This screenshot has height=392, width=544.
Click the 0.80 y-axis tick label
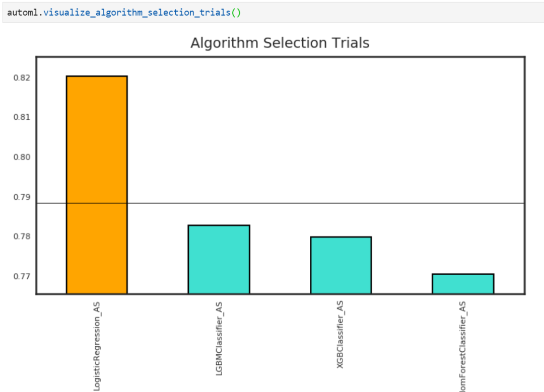pos(22,157)
